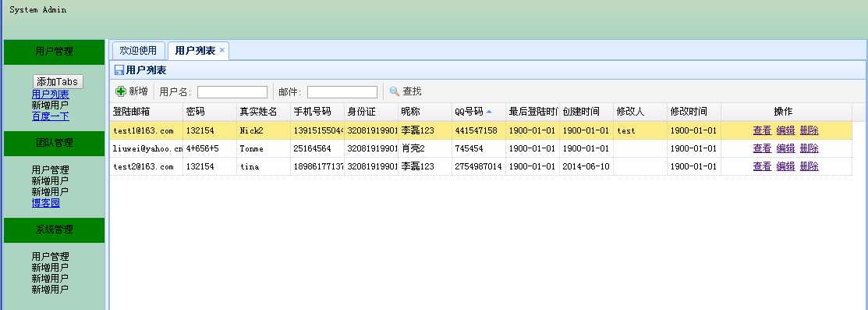This screenshot has height=310, width=868.
Task: Click the 肖亮2 nickname cell
Action: [424, 148]
